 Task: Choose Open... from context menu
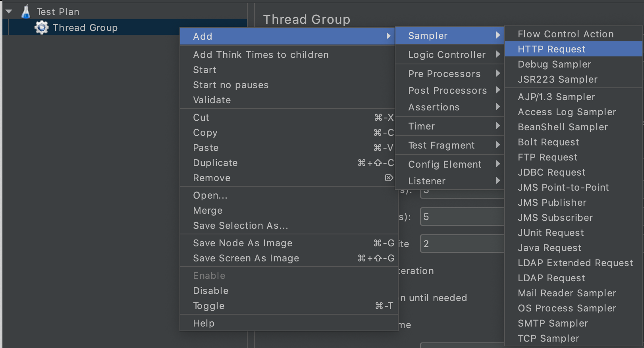click(289, 195)
